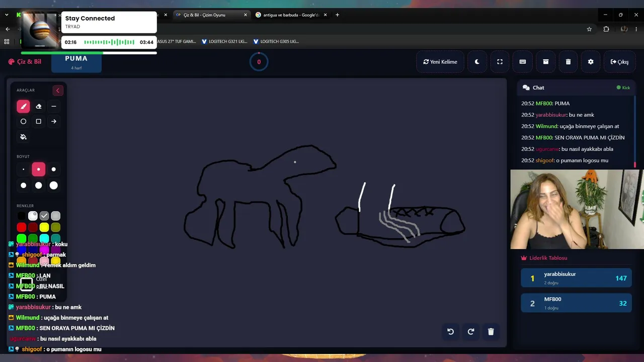Click the Stay Connected album artwork
Viewport: 644px width, 362px height.
click(x=40, y=30)
